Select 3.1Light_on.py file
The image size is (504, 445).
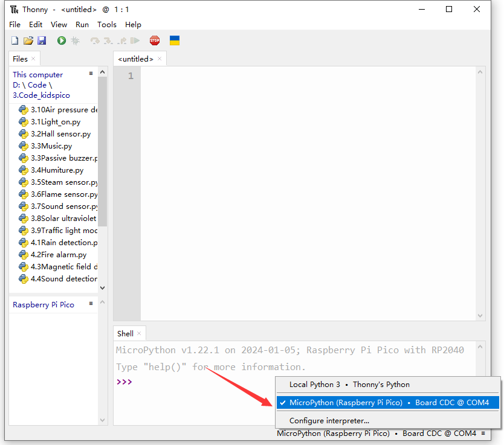pos(50,122)
